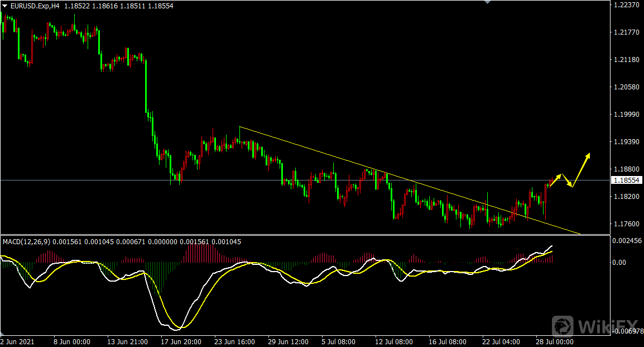Click the 1.22370 price axis label
The width and height of the screenshot is (644, 347).
pos(626,4)
